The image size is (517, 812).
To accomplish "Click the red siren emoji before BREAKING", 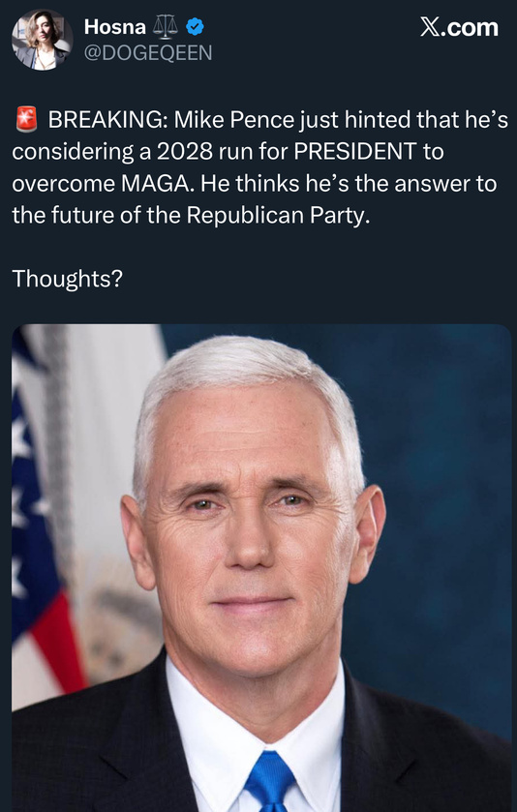I will 26,119.
